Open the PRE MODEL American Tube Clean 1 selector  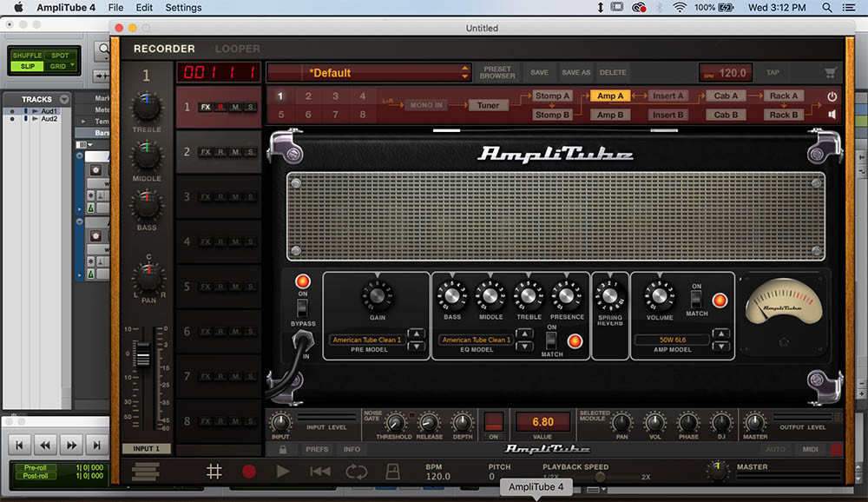(366, 340)
